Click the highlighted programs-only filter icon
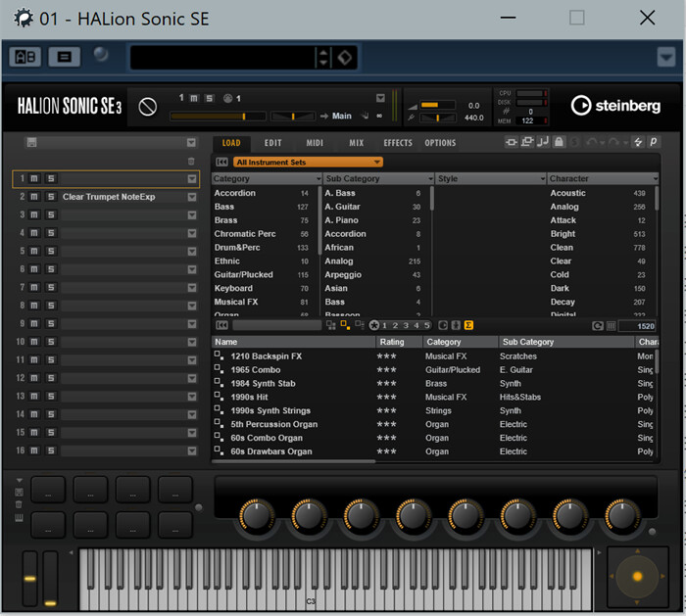 click(x=345, y=325)
